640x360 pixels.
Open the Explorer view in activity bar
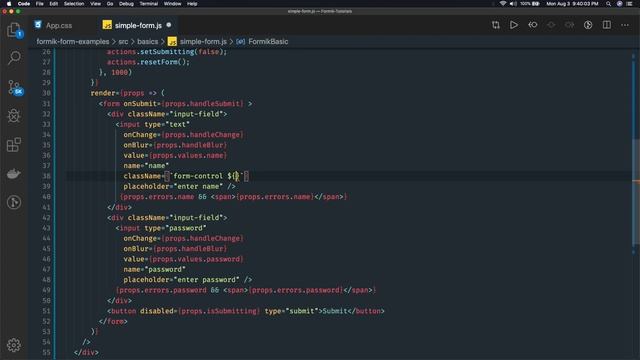pos(14,30)
